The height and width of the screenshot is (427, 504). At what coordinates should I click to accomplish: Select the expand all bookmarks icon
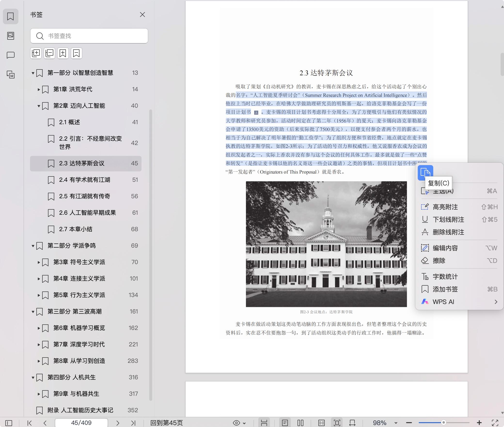tap(36, 53)
